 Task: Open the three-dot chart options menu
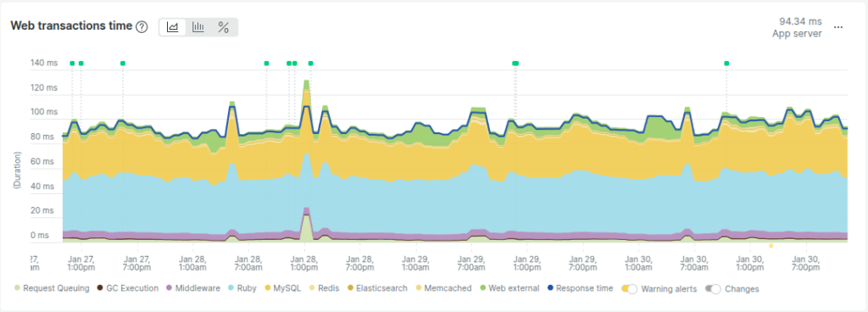(838, 27)
